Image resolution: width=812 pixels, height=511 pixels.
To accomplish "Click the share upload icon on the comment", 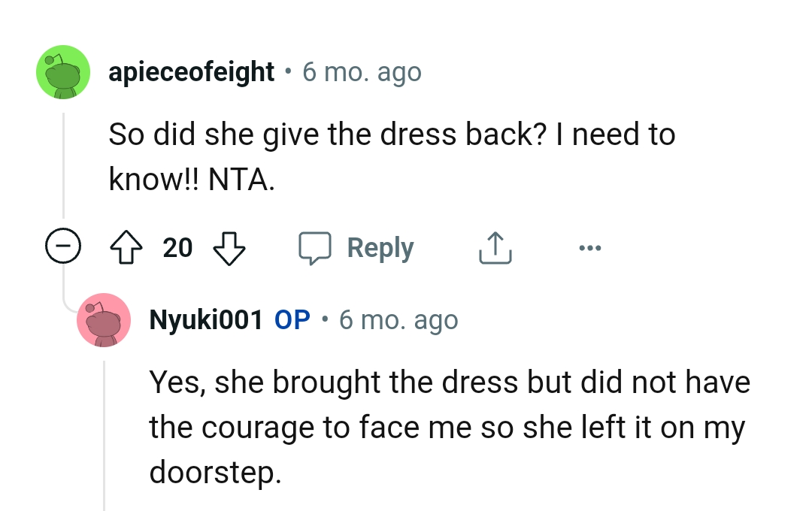I will pos(494,246).
